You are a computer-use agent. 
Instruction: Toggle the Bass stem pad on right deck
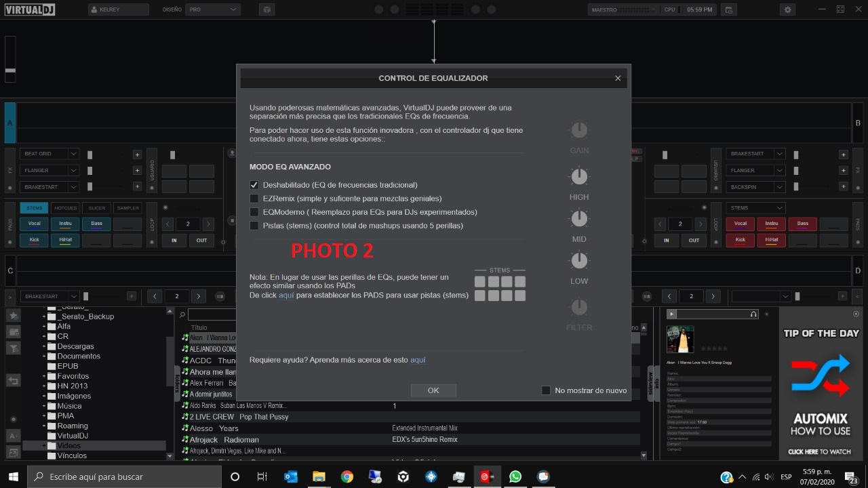803,224
